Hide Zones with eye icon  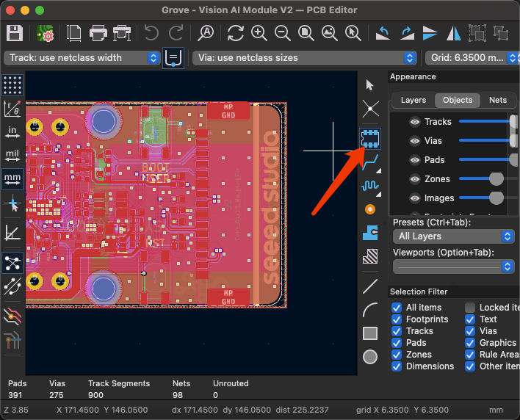click(x=414, y=179)
